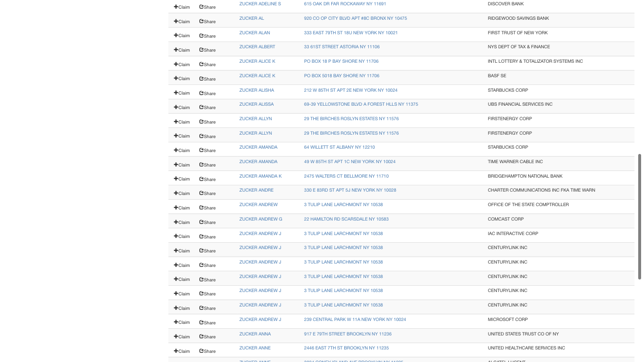
Task: Share the ZUCKER ALBERT row
Action: pos(208,50)
